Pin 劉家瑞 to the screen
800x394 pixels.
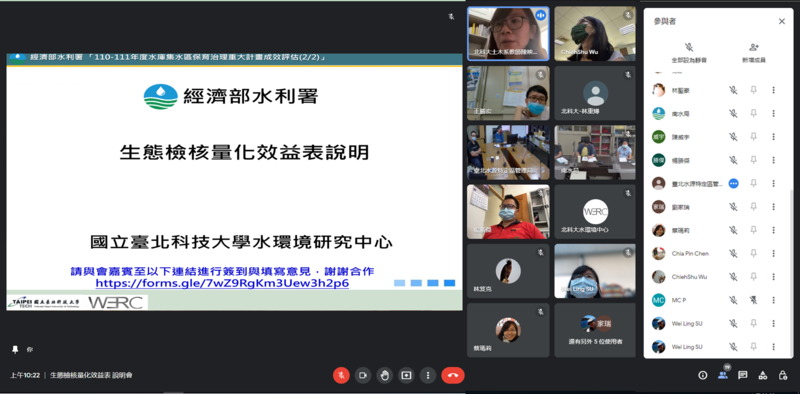point(754,207)
